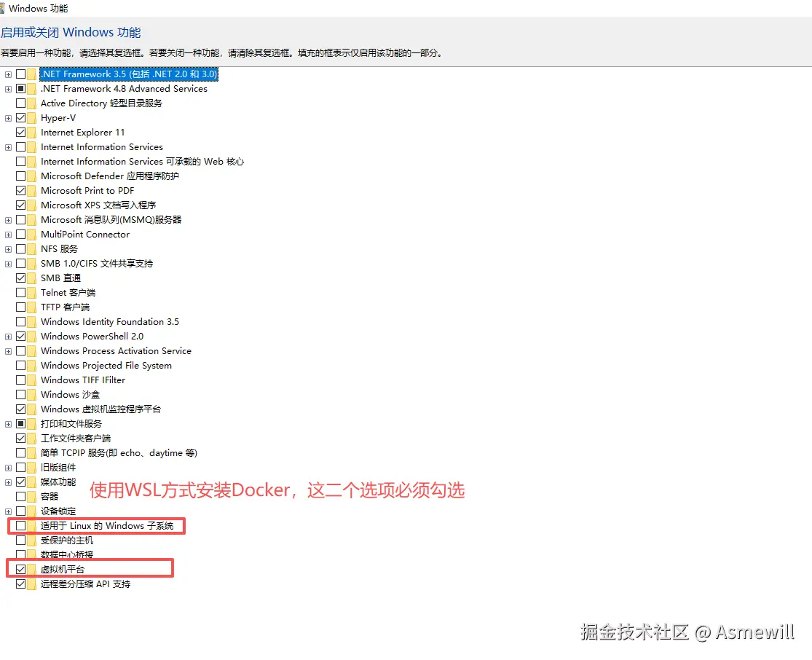Check Windows 沙盒 checkbox
Viewport: 812px width, 660px height.
coord(20,395)
